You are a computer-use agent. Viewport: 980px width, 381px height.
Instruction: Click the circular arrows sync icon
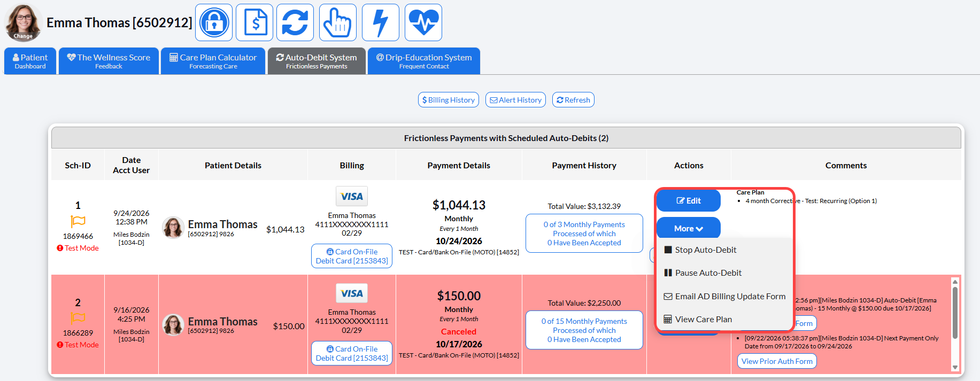pyautogui.click(x=295, y=22)
